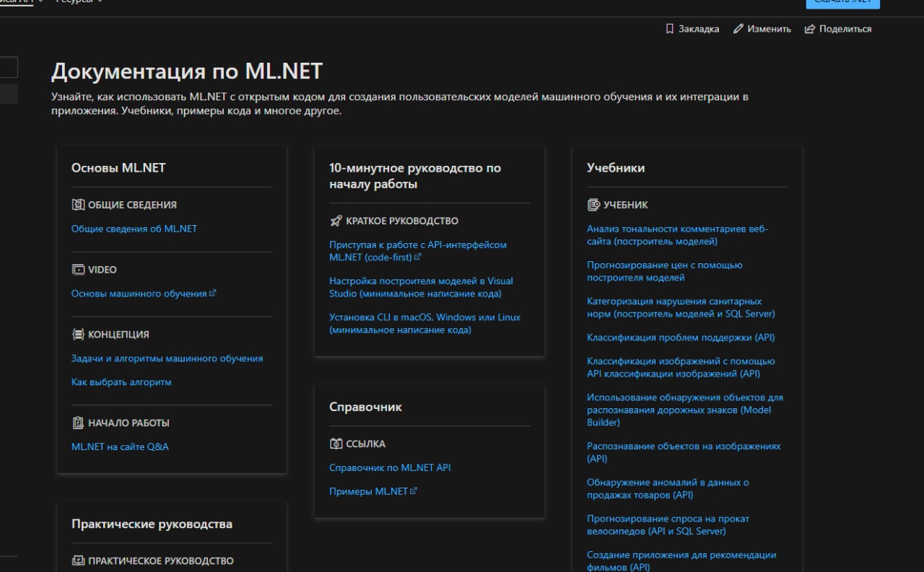
Task: Open the Как выбрать алгоритм link
Action: click(121, 382)
